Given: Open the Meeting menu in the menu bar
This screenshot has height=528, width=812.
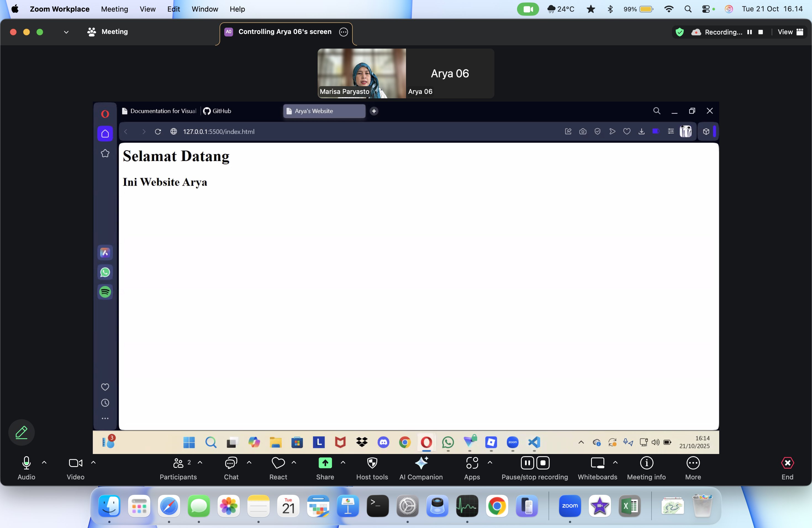Looking at the screenshot, I should (x=114, y=9).
